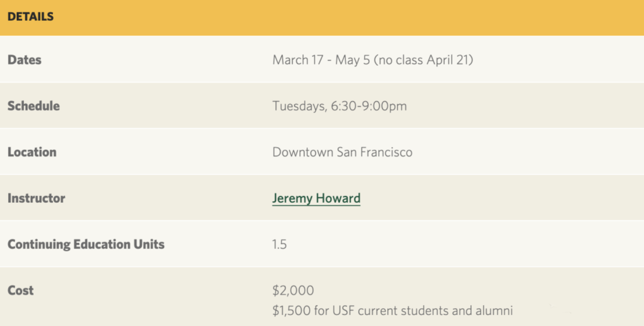The width and height of the screenshot is (644, 326).
Task: Open the Jeremy Howard instructor link
Action: [316, 198]
